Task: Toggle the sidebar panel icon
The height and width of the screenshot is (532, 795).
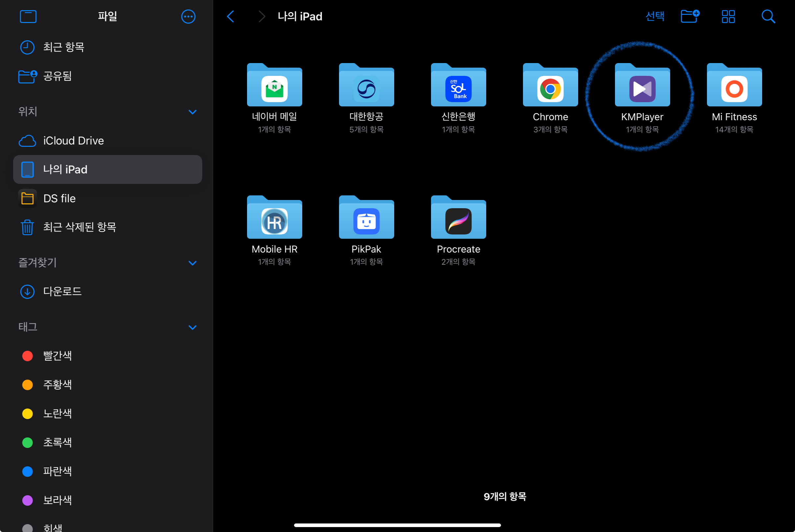Action: click(28, 16)
